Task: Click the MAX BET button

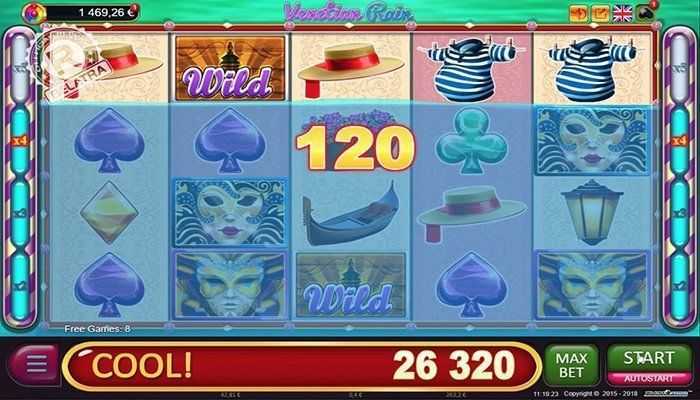Action: click(x=571, y=365)
